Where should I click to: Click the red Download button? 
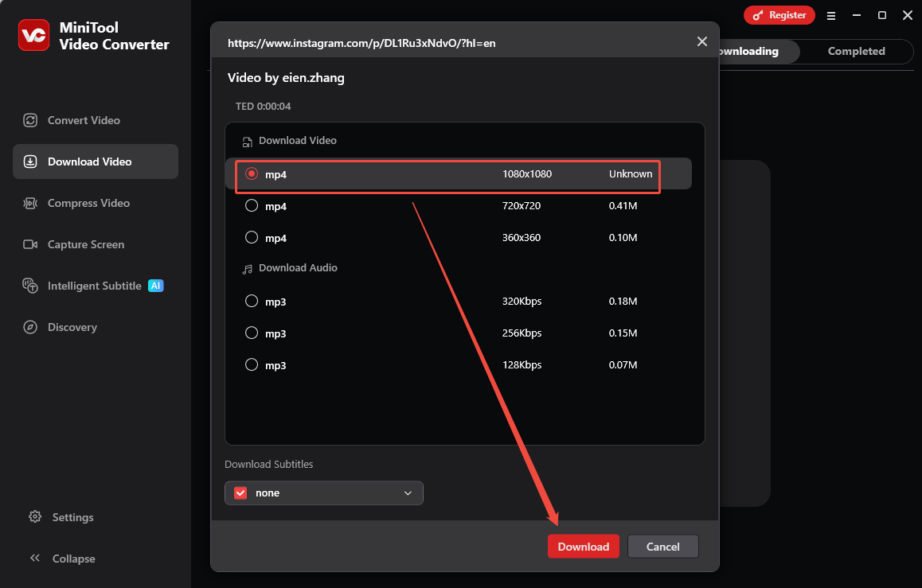[x=584, y=547]
